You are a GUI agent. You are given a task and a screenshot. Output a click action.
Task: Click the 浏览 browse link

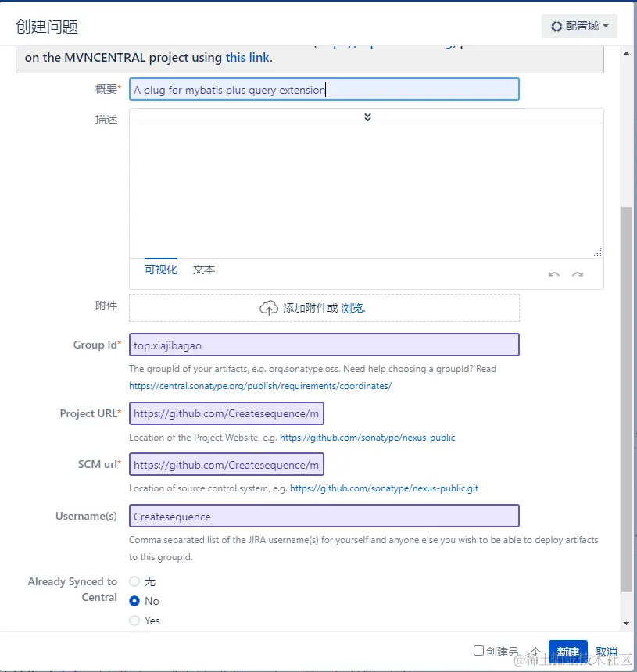coord(352,308)
